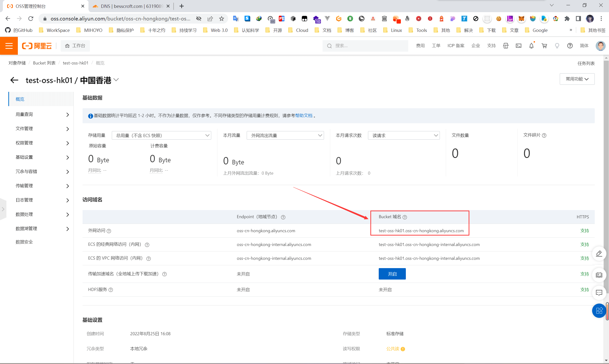Click the console 搜索 field
The width and height of the screenshot is (609, 364).
click(365, 46)
